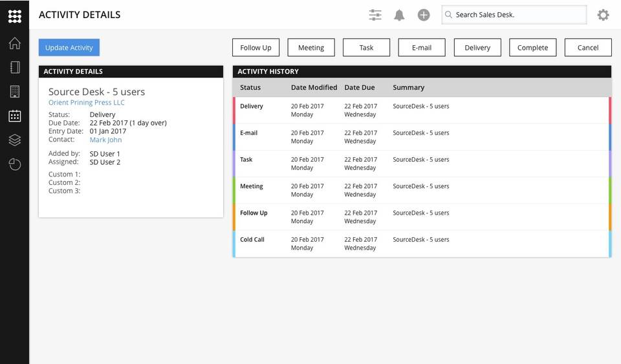Screen dimensions: 621x364
Task: Select the E-mail history row status
Action: tap(248, 133)
